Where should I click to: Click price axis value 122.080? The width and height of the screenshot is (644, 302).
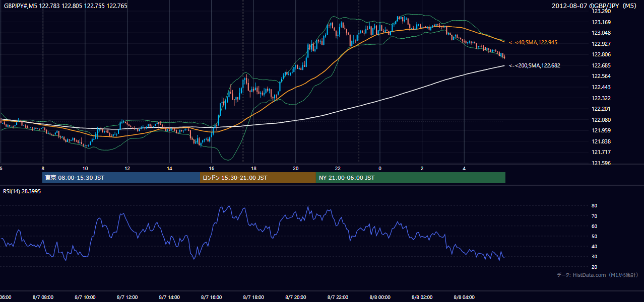pyautogui.click(x=601, y=120)
